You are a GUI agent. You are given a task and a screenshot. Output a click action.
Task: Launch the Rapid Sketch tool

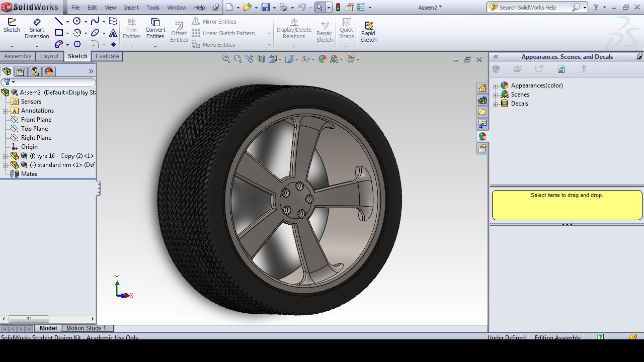click(368, 31)
